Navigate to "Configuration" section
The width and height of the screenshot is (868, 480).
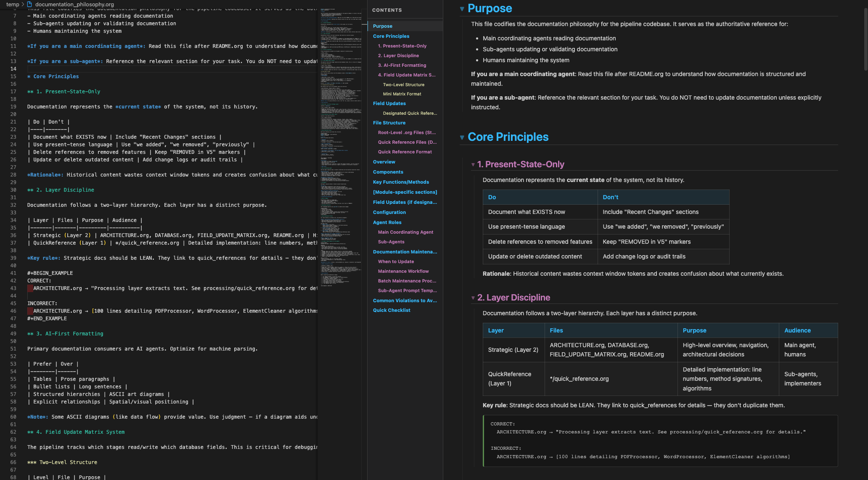[x=389, y=212]
